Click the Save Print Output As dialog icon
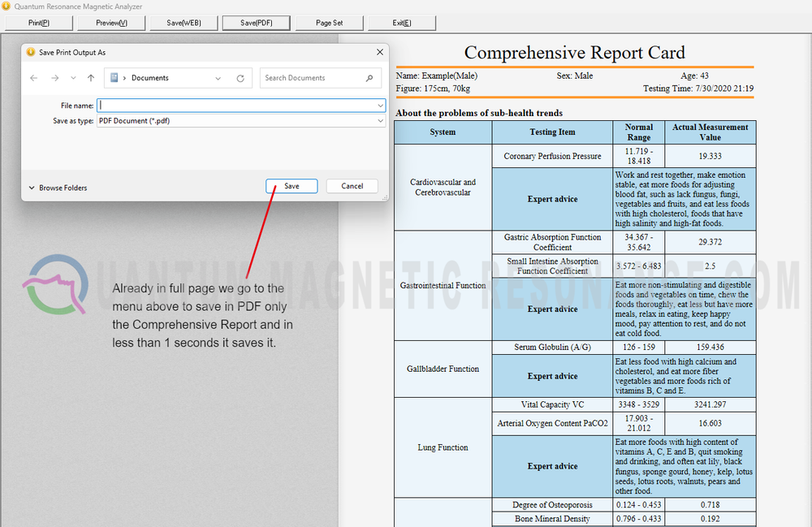The height and width of the screenshot is (527, 812). pyautogui.click(x=30, y=51)
